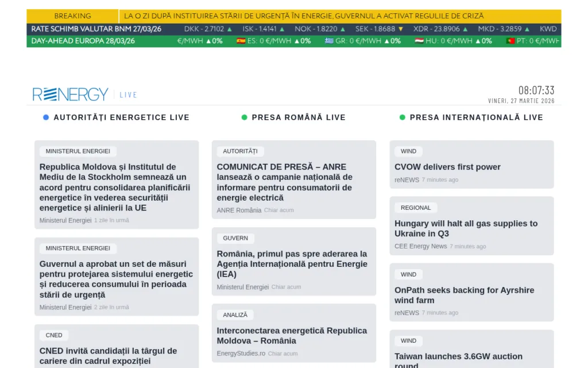Click blue dot beside Autorități Energetice Live
Viewport: 588px width, 368px height.
pos(46,117)
